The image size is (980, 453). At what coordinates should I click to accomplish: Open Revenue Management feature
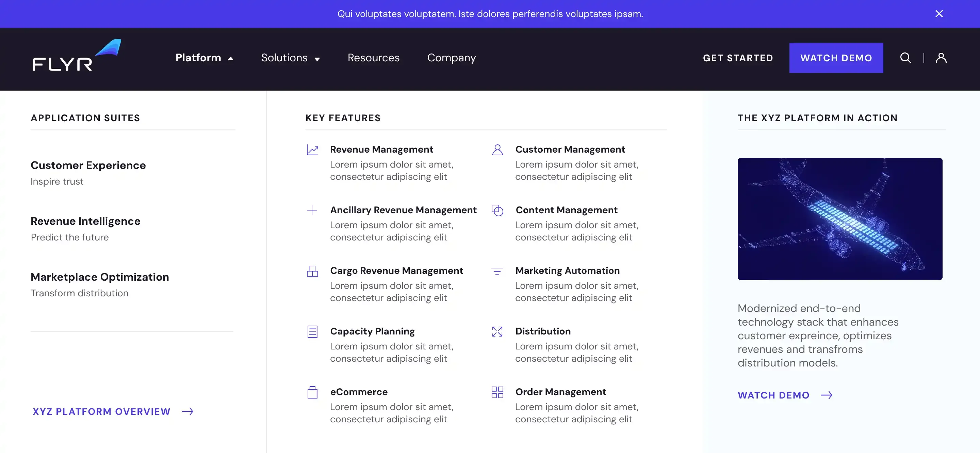coord(381,150)
